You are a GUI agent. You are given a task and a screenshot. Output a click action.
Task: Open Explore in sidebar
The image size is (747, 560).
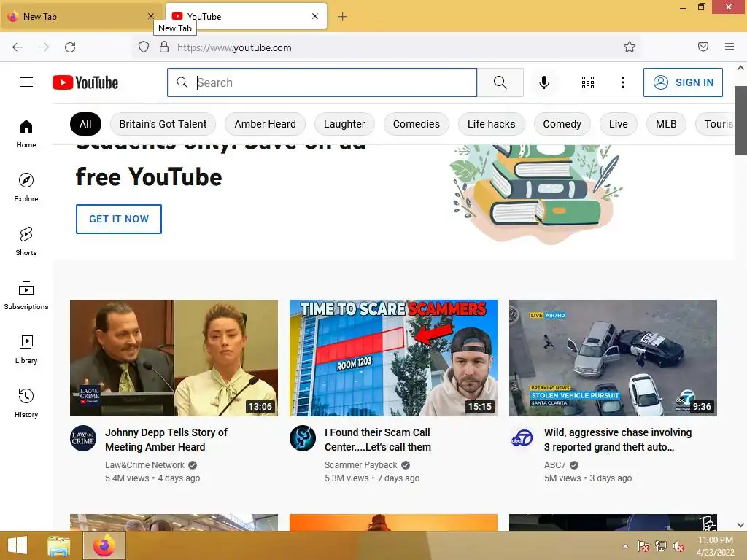pos(26,187)
